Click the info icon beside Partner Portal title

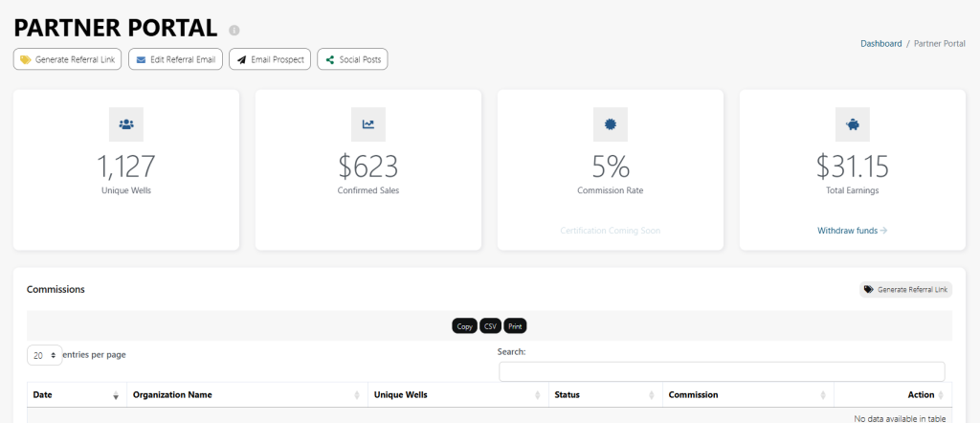point(234,31)
